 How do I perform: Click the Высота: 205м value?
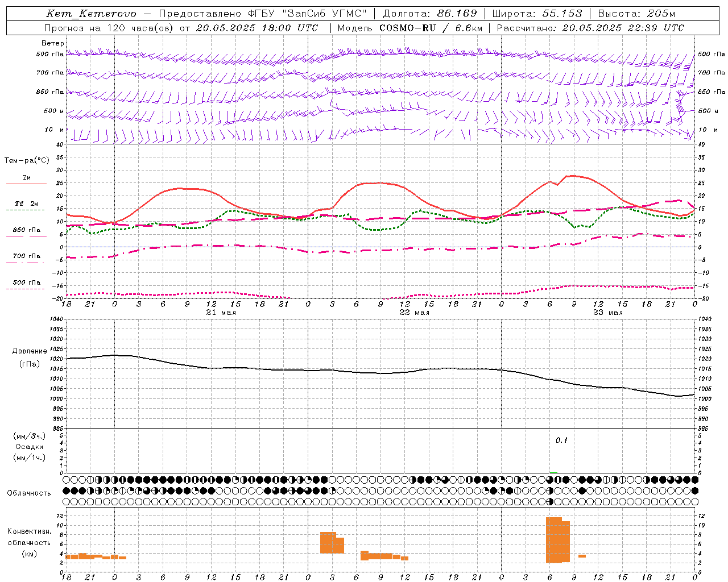pos(636,14)
